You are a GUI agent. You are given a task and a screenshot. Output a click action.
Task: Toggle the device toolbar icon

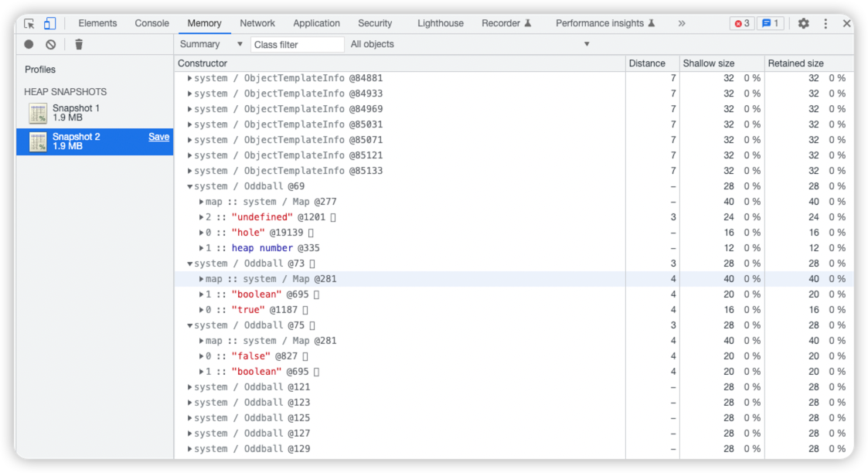[x=49, y=23]
